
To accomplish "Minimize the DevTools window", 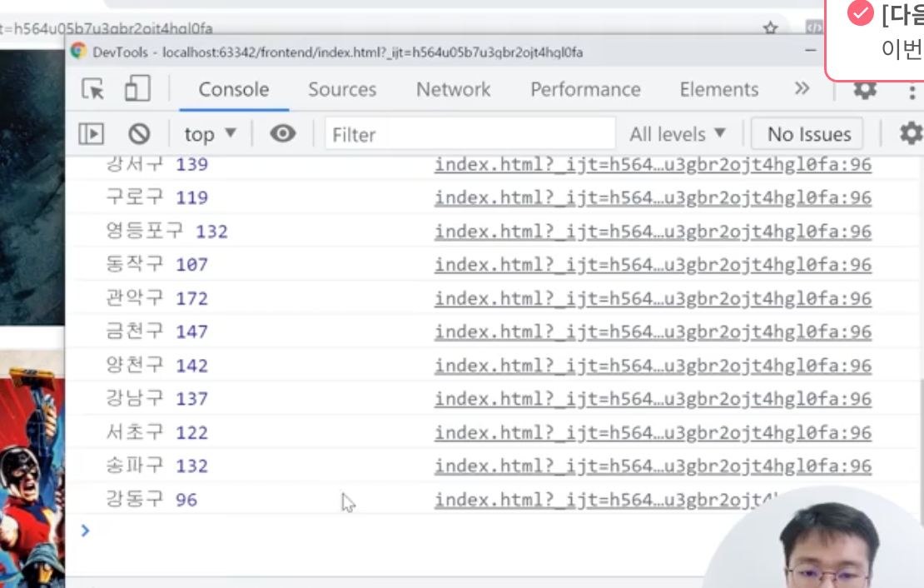I will coord(811,51).
